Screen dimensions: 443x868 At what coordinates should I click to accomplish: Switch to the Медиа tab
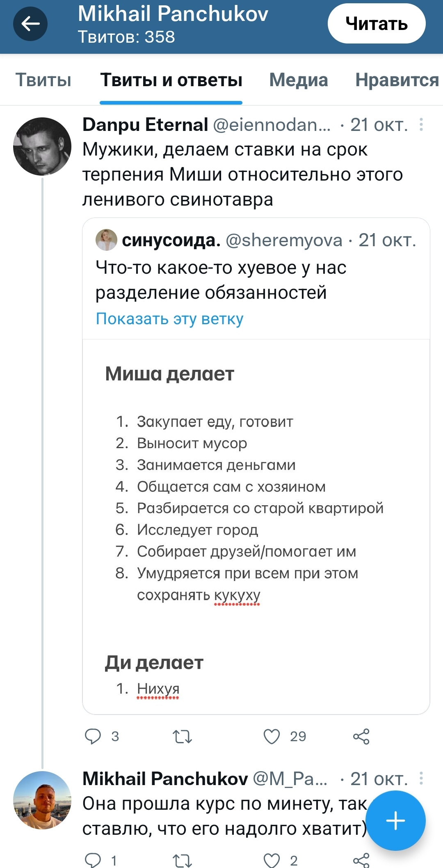coord(298,80)
